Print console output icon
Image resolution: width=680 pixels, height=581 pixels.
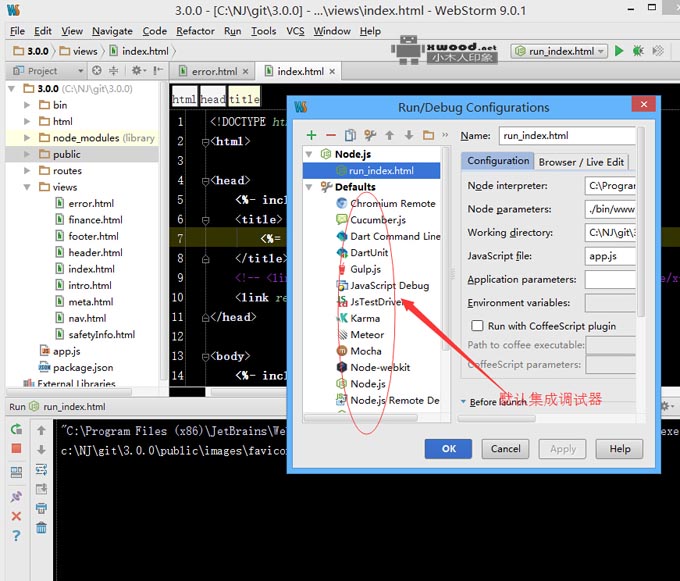pos(41,508)
